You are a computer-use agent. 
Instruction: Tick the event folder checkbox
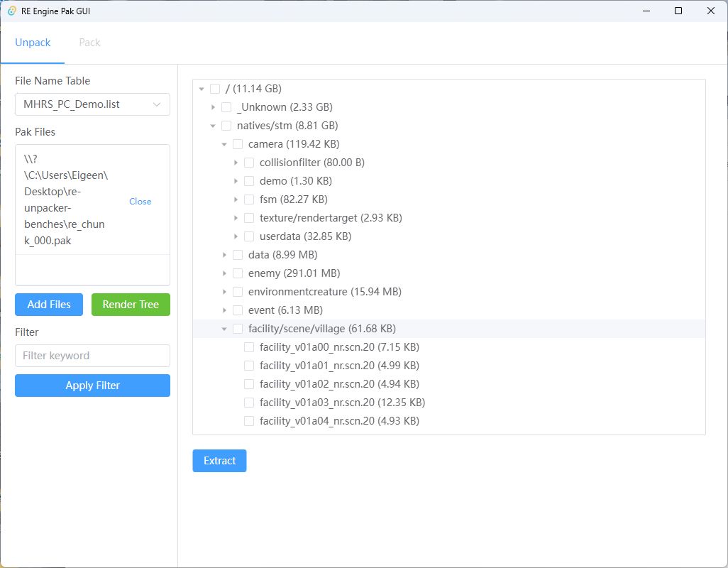238,310
